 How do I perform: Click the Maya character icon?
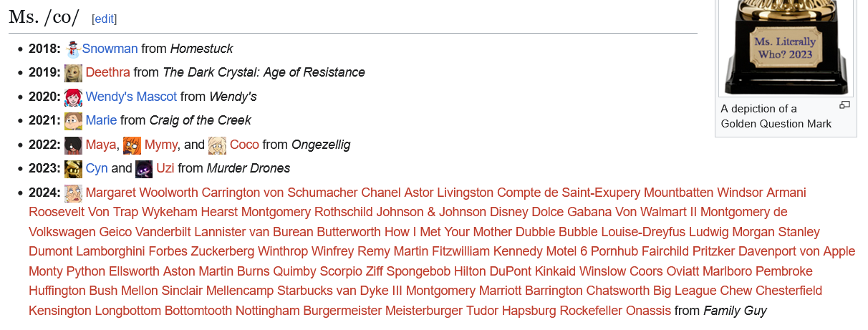tap(73, 145)
